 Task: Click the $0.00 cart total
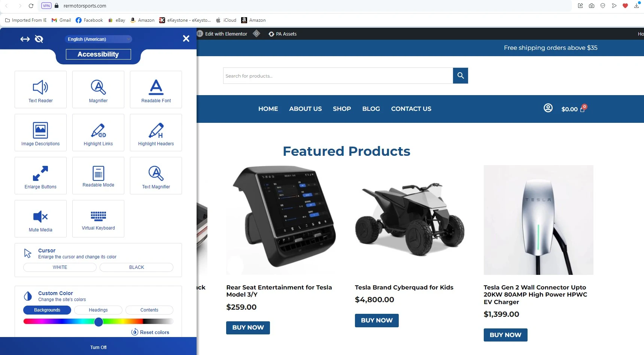[x=569, y=109]
